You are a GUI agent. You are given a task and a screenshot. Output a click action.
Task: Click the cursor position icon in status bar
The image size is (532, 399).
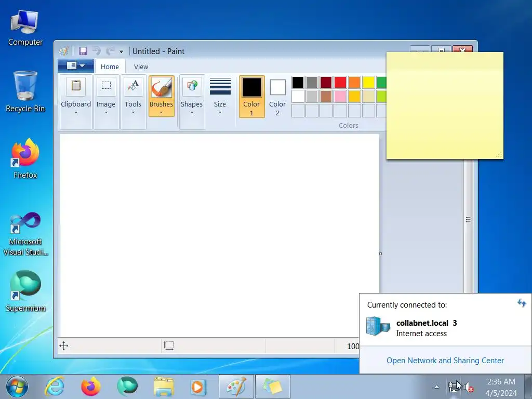(64, 345)
